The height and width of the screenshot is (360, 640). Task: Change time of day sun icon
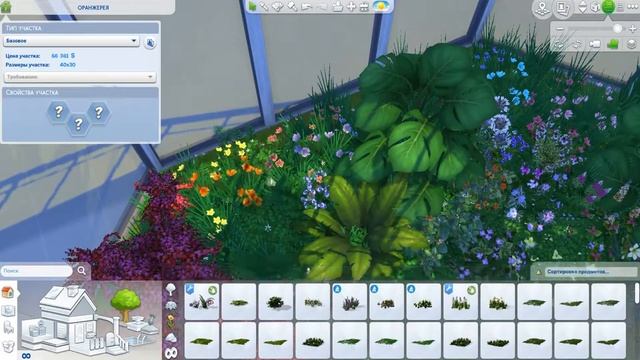coord(381,6)
